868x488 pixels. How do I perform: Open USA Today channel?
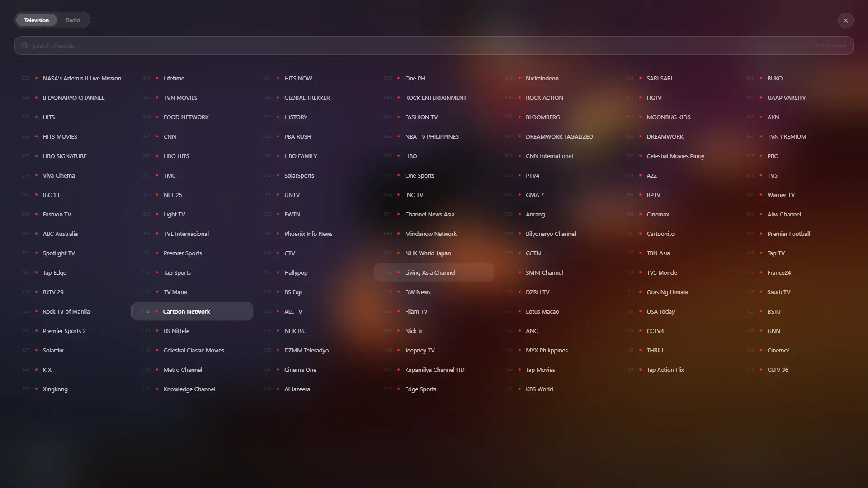(x=675, y=311)
